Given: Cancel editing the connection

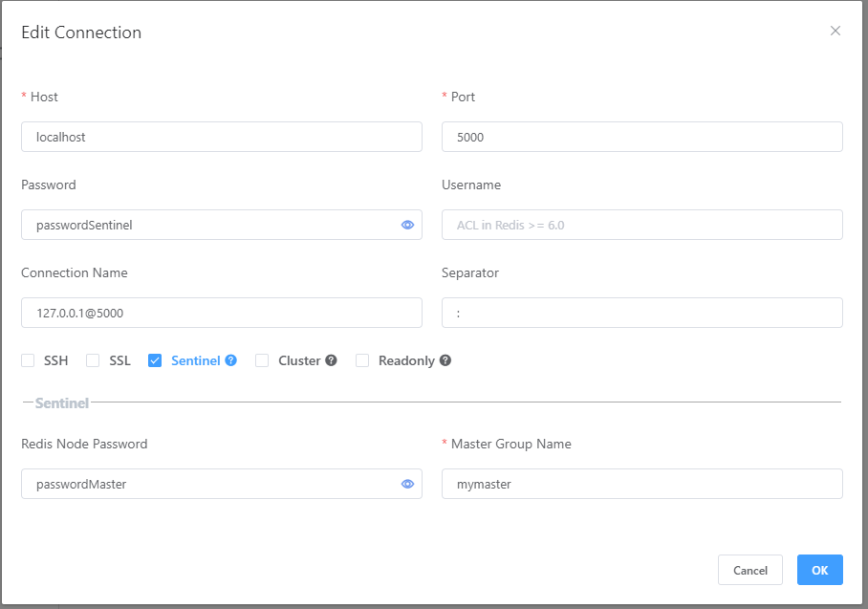Looking at the screenshot, I should point(750,570).
